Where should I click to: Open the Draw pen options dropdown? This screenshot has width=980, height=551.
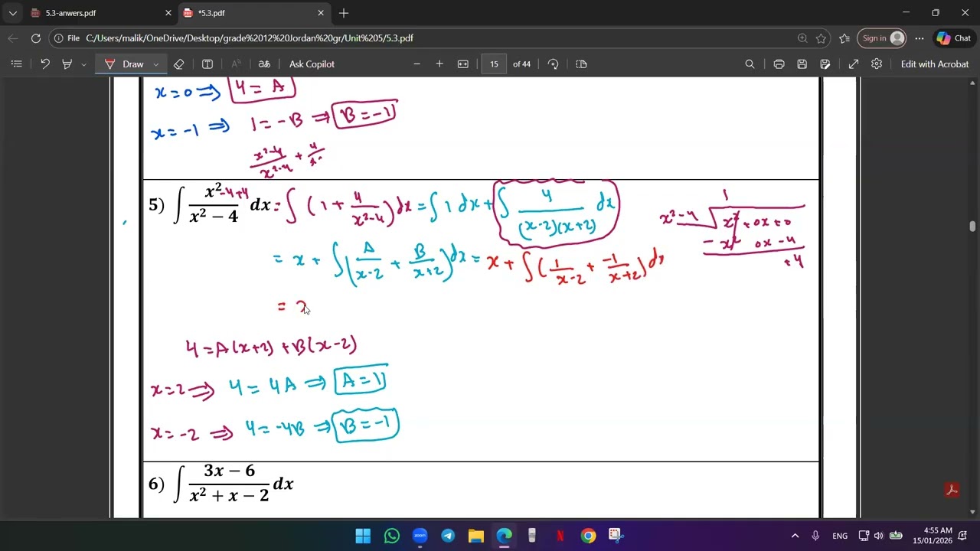coord(156,64)
